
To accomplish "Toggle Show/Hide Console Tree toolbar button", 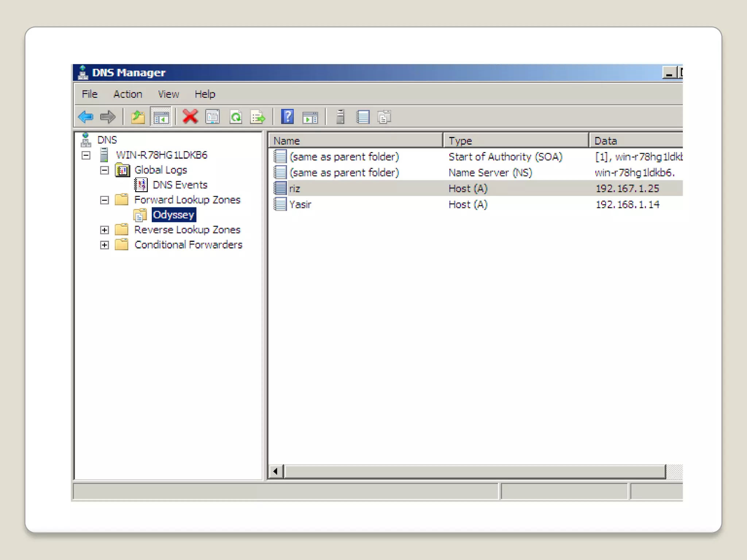I will coord(161,117).
